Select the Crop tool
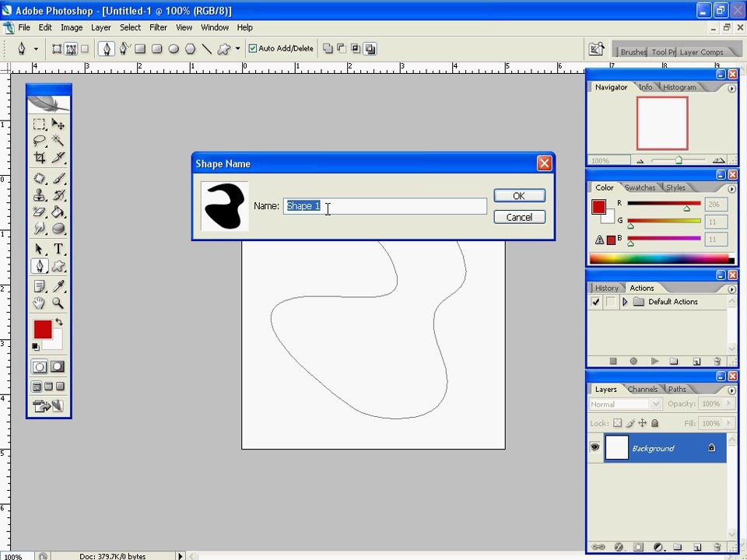This screenshot has width=747, height=560. click(x=40, y=157)
